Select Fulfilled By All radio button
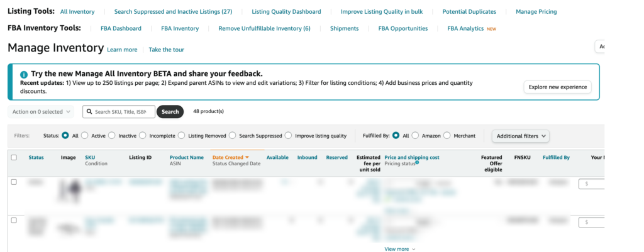644x252 pixels. point(396,136)
